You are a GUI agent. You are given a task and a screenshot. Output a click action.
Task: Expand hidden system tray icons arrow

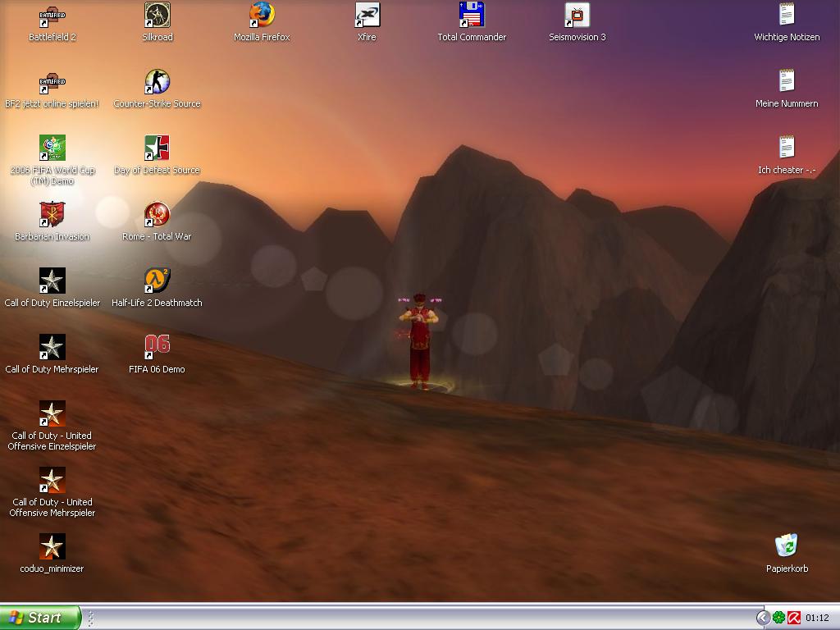tap(763, 618)
